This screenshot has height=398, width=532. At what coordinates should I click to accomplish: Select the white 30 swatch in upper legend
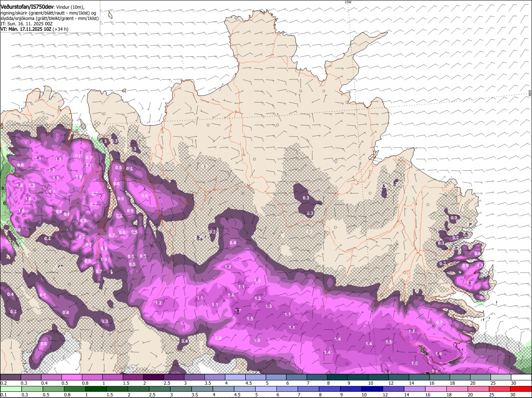pyautogui.click(x=521, y=377)
